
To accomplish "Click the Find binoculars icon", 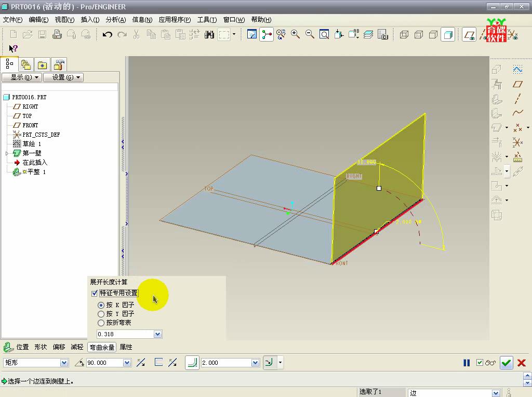I will (x=209, y=34).
